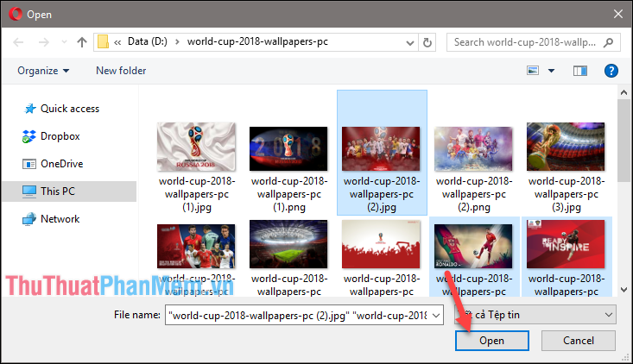Select thumbnail wallpapers-pc (2).png
The height and width of the screenshot is (364, 633).
click(x=473, y=148)
